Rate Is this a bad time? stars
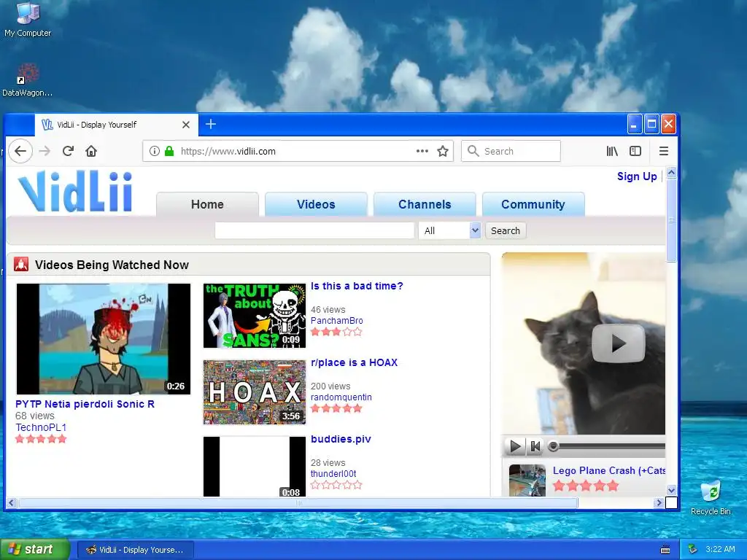Image resolution: width=747 pixels, height=560 pixels. [336, 332]
